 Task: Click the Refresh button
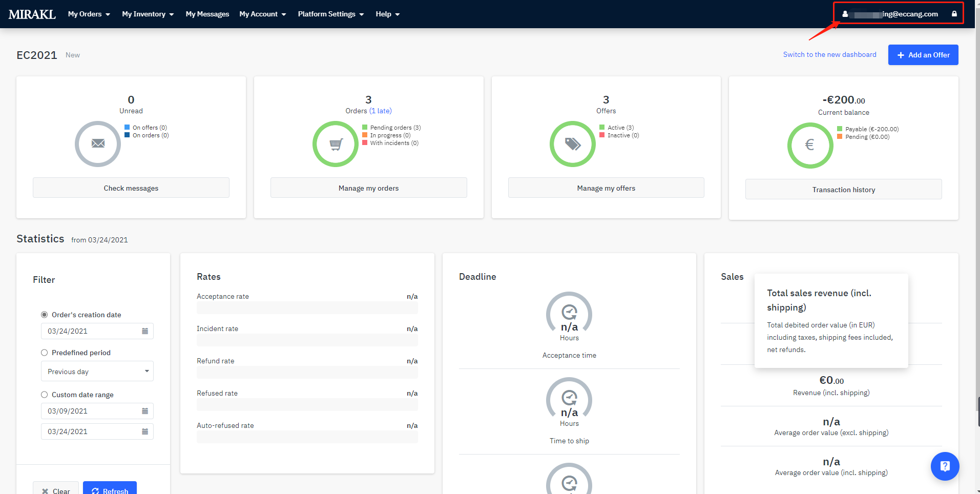(110, 489)
